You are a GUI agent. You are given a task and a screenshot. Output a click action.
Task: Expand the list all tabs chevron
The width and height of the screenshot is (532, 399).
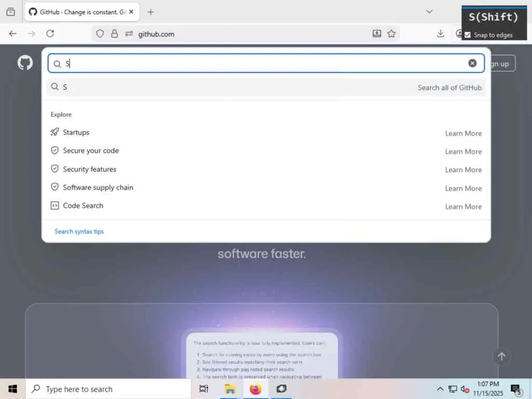(x=429, y=12)
